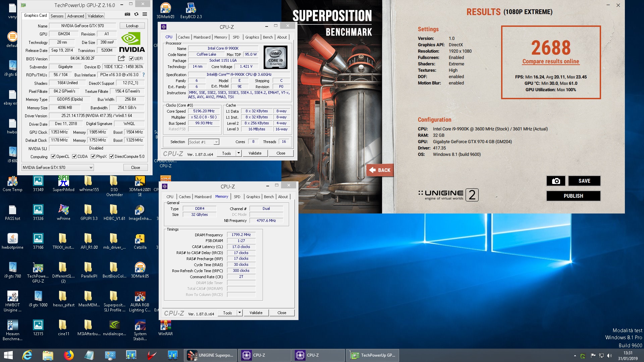Open the Validation tab in GPU-Z

click(x=96, y=16)
